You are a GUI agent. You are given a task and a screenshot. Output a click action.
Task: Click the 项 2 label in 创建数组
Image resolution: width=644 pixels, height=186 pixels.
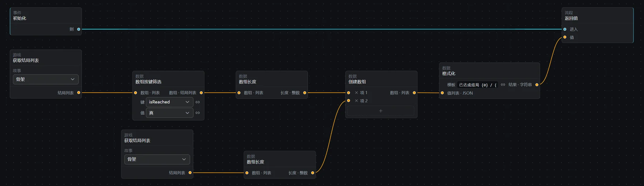click(x=364, y=101)
